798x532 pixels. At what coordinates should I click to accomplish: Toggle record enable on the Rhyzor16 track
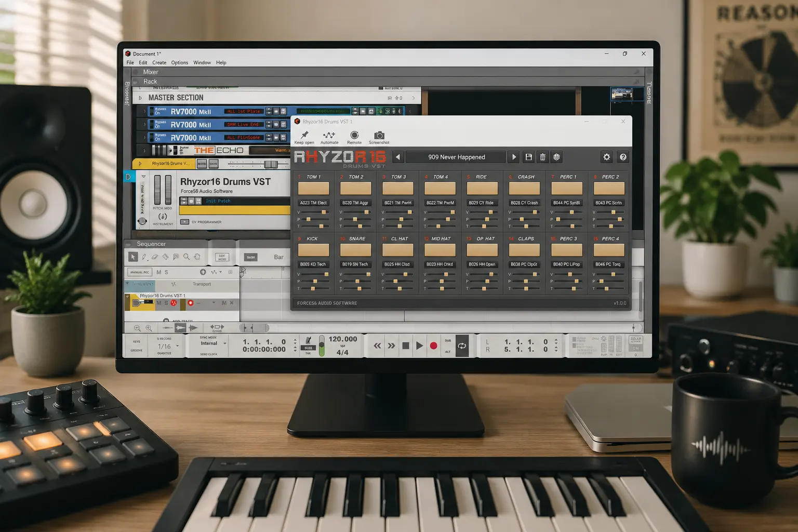click(191, 303)
